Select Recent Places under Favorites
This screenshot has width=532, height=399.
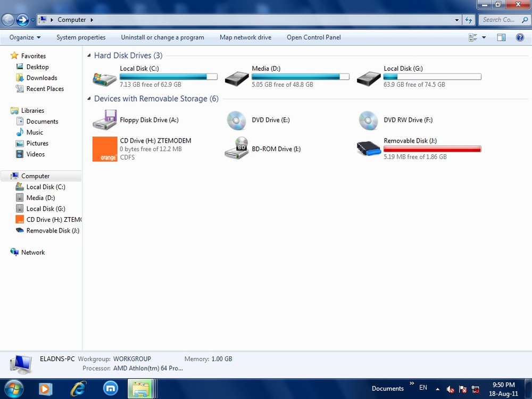pos(45,88)
